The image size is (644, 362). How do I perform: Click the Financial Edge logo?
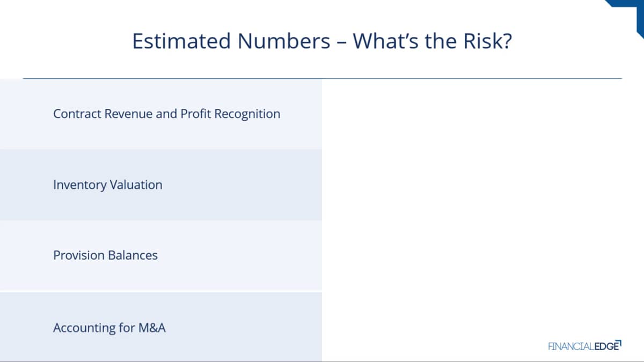point(584,345)
